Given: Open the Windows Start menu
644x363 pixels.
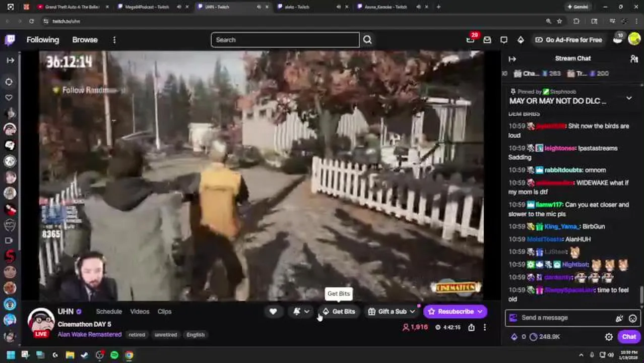Looking at the screenshot, I should point(10,355).
